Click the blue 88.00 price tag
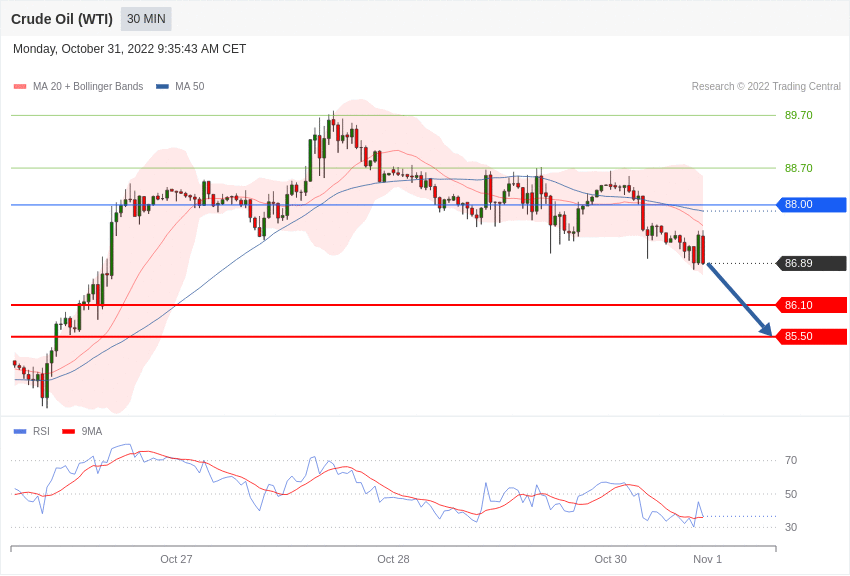 tap(811, 205)
